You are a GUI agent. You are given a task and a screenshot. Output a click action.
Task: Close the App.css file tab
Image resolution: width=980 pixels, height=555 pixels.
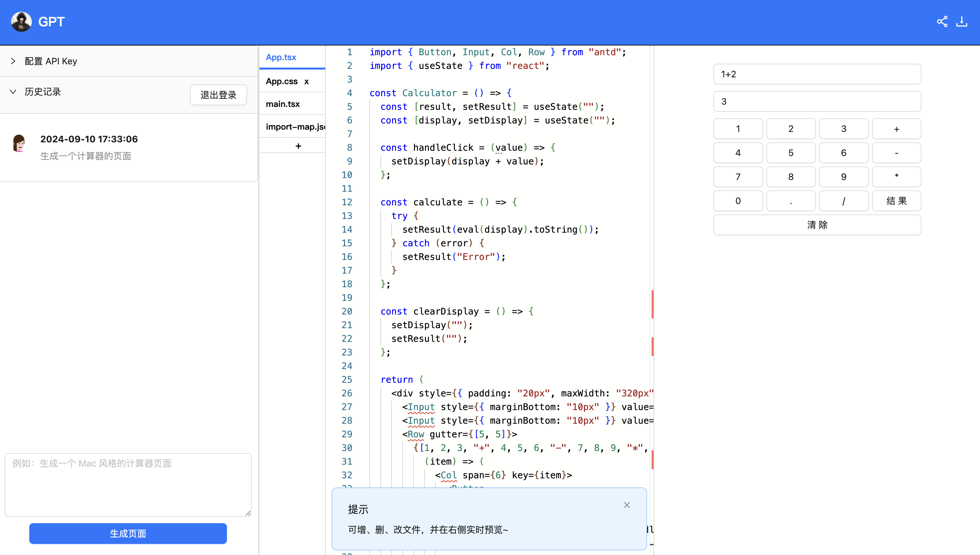coord(307,81)
